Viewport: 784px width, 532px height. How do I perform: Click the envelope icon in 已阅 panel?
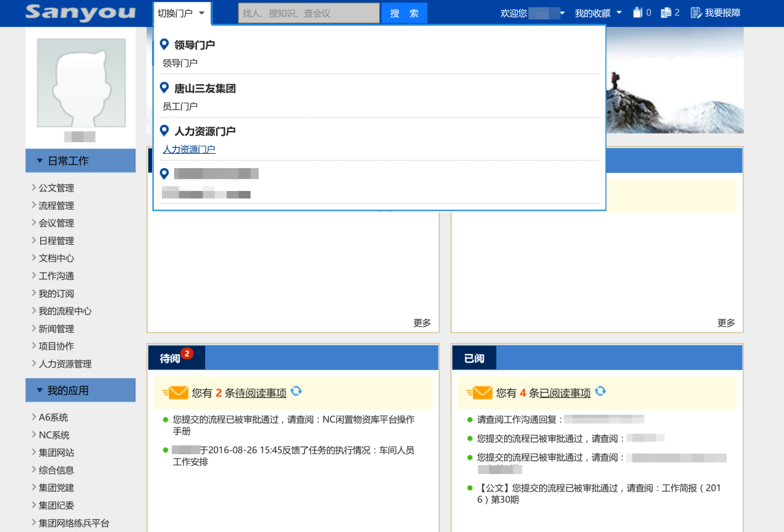point(481,392)
